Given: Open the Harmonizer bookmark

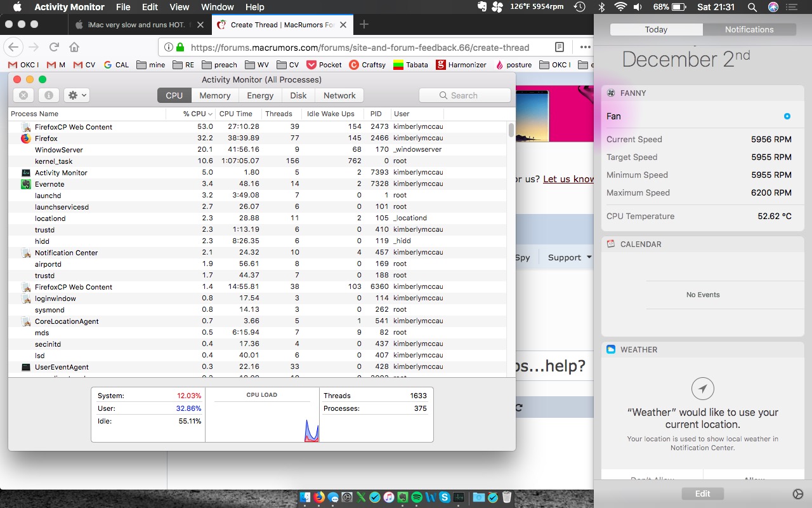Looking at the screenshot, I should tap(461, 65).
